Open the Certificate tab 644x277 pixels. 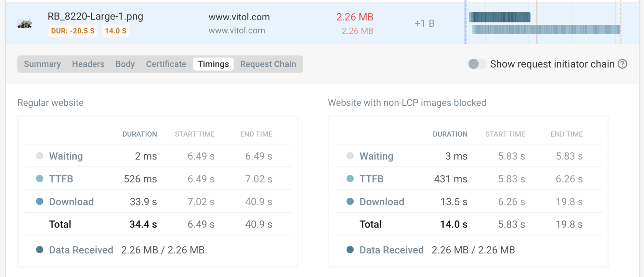coord(166,64)
